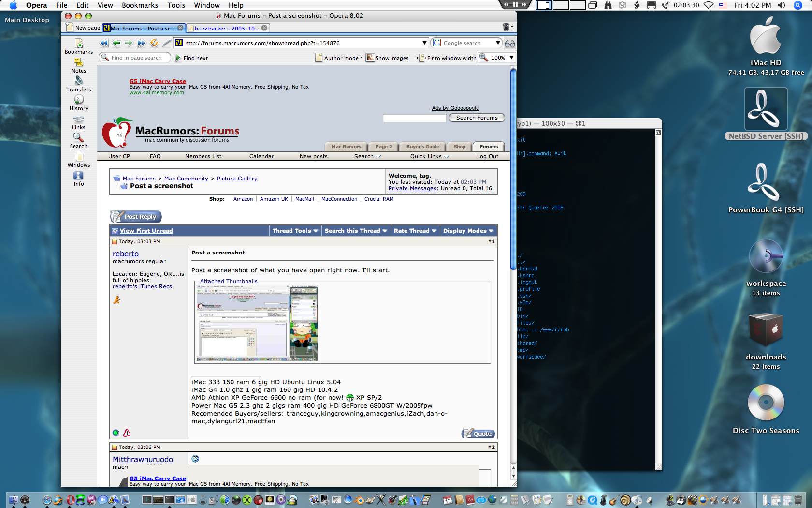
Task: Focus the Find in page search field
Action: pos(135,58)
